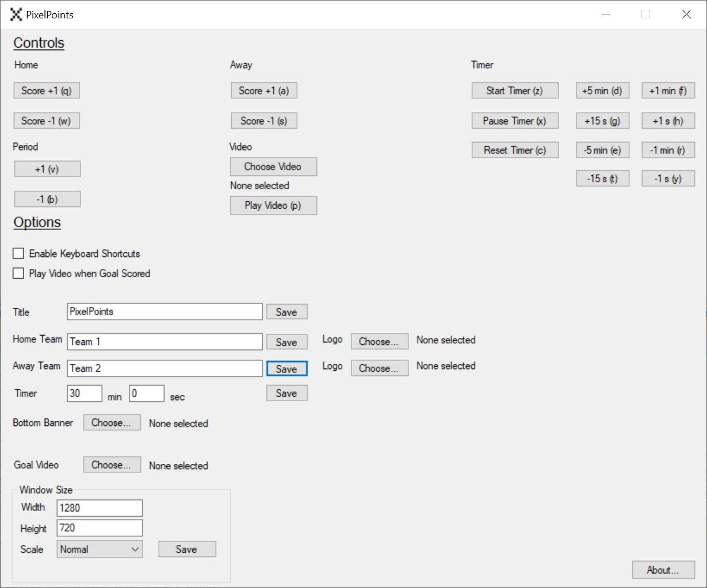
Task: Open the About dialog
Action: tap(663, 570)
